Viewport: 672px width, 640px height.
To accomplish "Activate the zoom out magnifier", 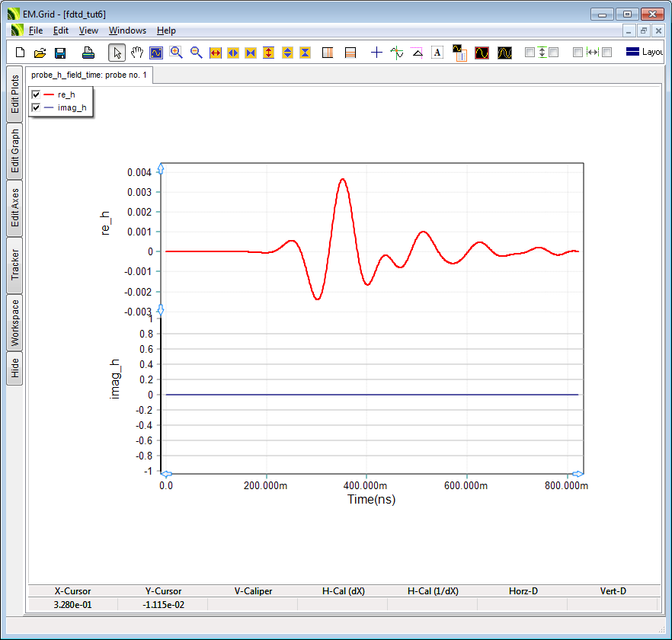I will [196, 53].
